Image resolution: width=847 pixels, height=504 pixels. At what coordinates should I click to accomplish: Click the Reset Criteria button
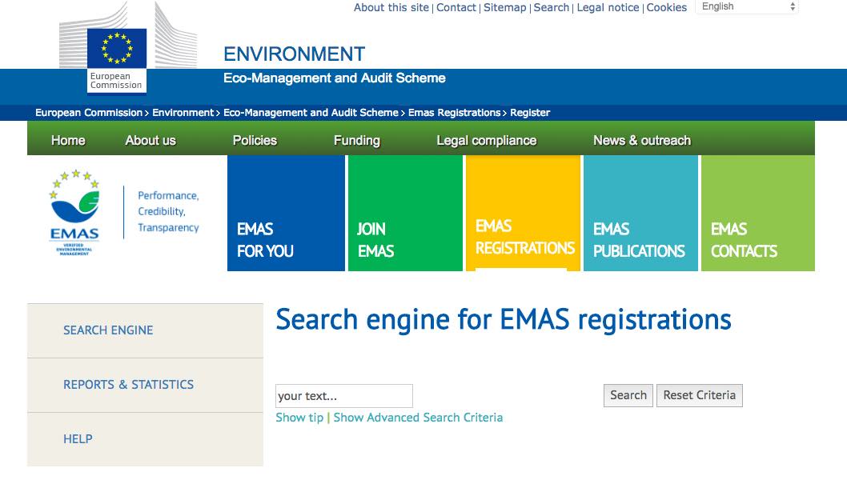point(700,395)
